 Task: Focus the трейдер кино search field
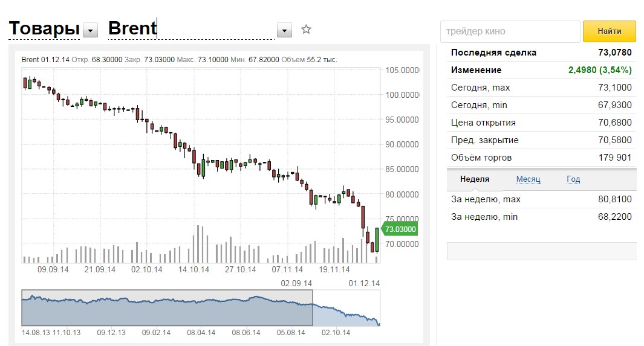510,31
